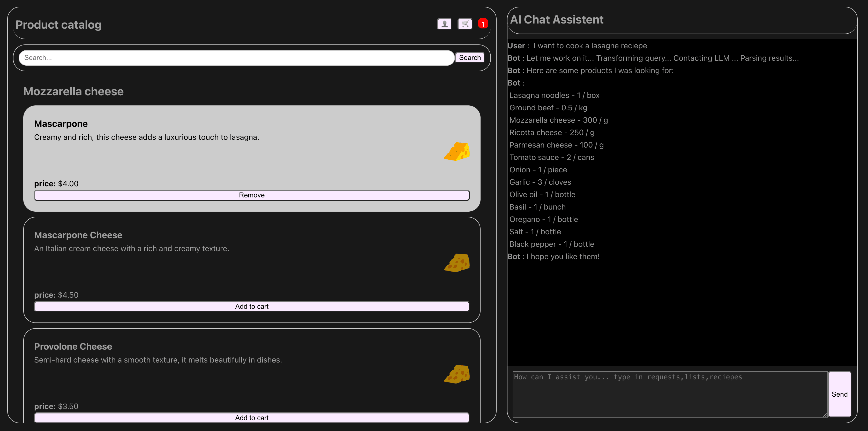Image resolution: width=868 pixels, height=431 pixels.
Task: Send the chat message
Action: click(x=839, y=394)
